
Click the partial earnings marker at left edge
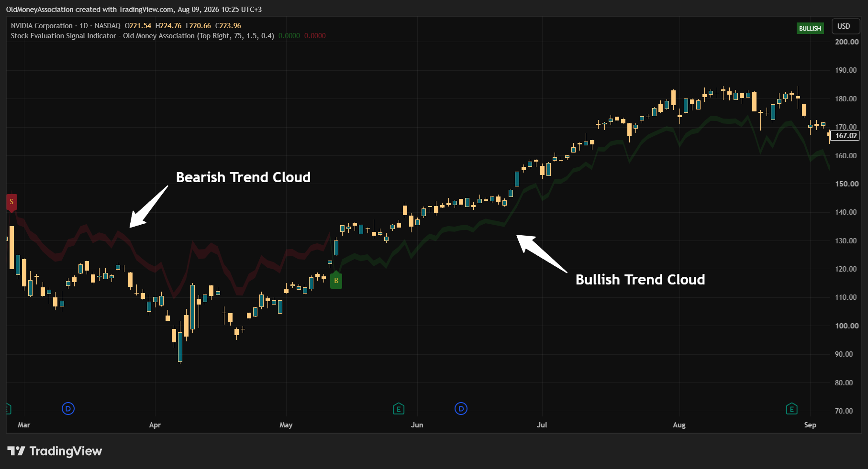[8, 408]
